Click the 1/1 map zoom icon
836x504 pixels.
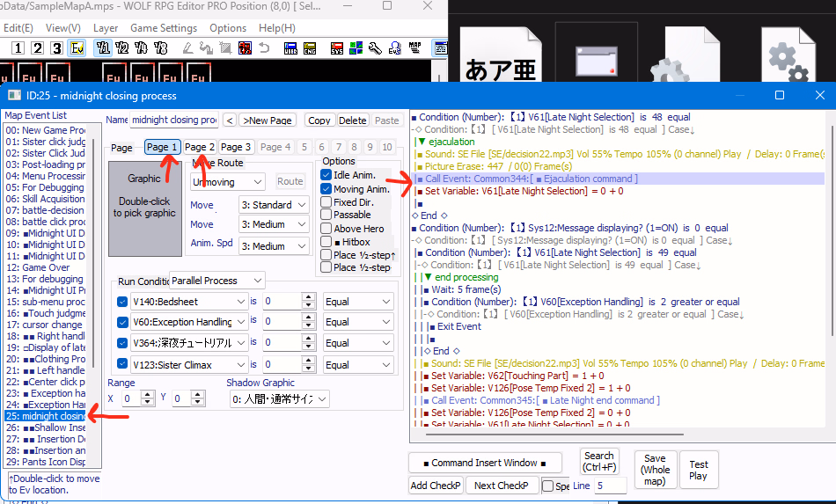pos(102,47)
